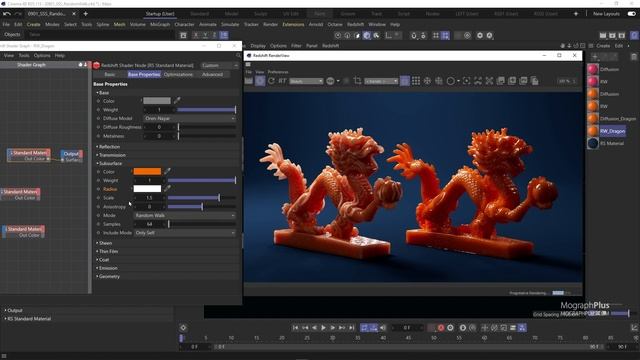Open the MoGraph menu in main menu bar

(x=160, y=24)
